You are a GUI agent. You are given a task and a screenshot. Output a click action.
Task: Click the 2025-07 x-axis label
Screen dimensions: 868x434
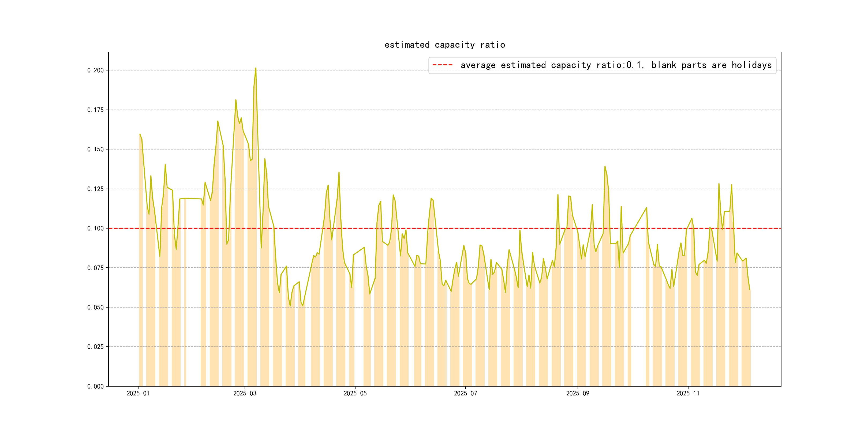coord(465,393)
